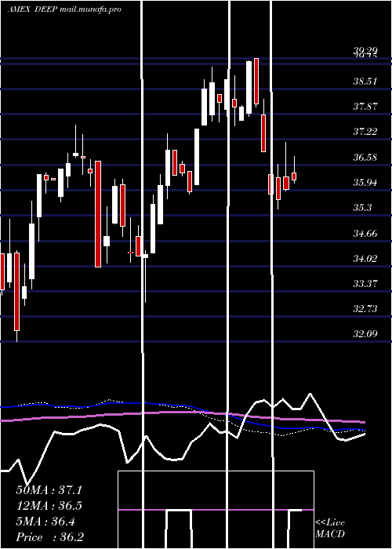The image size is (392, 549).
Task: Click the 36.58 price axis label
Action: click(x=365, y=157)
